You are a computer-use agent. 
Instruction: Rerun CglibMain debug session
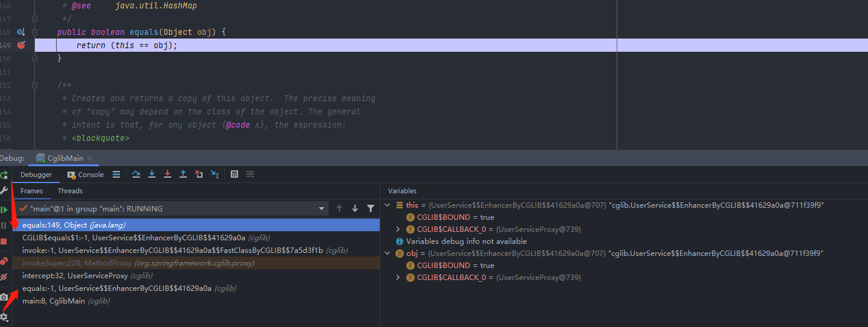click(x=4, y=175)
